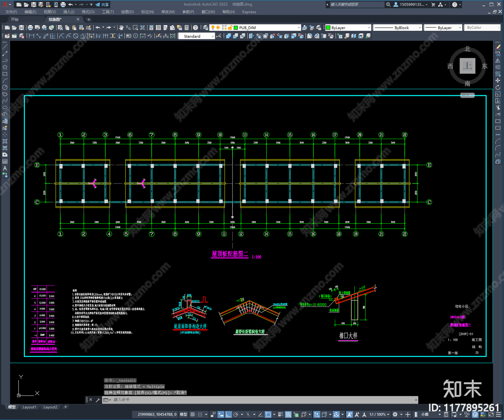Screen dimensions: 504x420
Task: Click the search keyword input box
Action: 357,4
